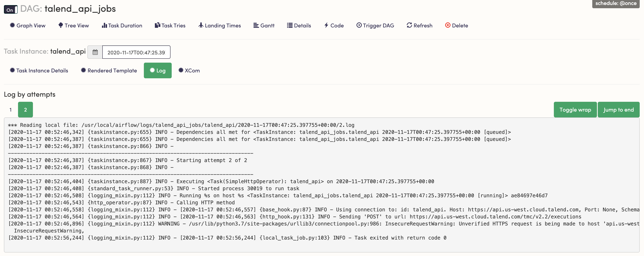
Task: Show the Landing Times chart
Action: pyautogui.click(x=220, y=25)
